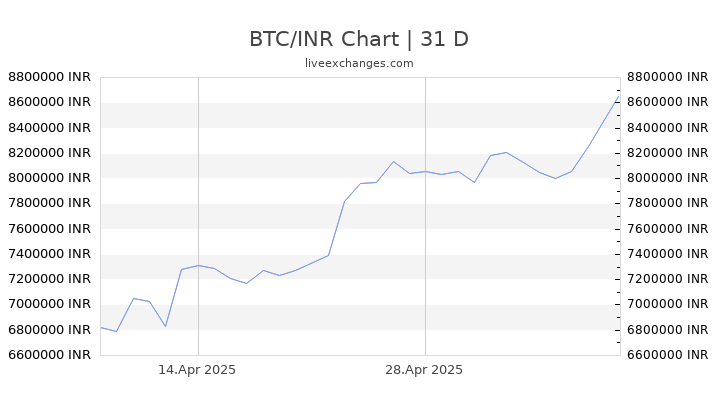Click the vertical gridline at 14 April
The height and width of the screenshot is (405, 720).
198,216
